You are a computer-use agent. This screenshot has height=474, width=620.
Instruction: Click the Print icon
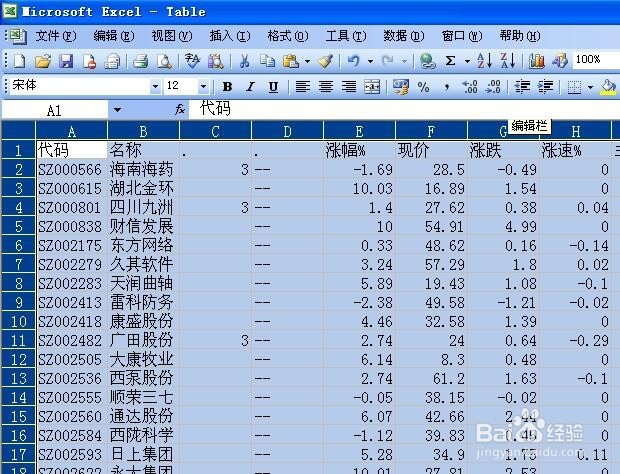click(x=140, y=61)
